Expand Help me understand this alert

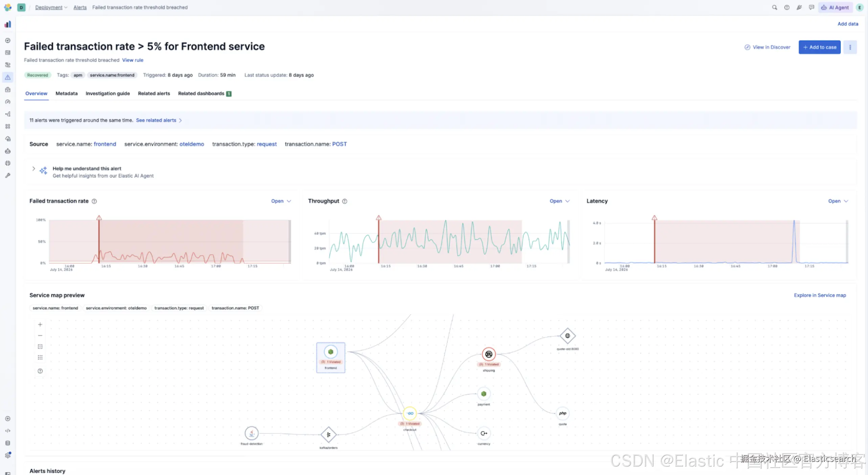point(33,168)
